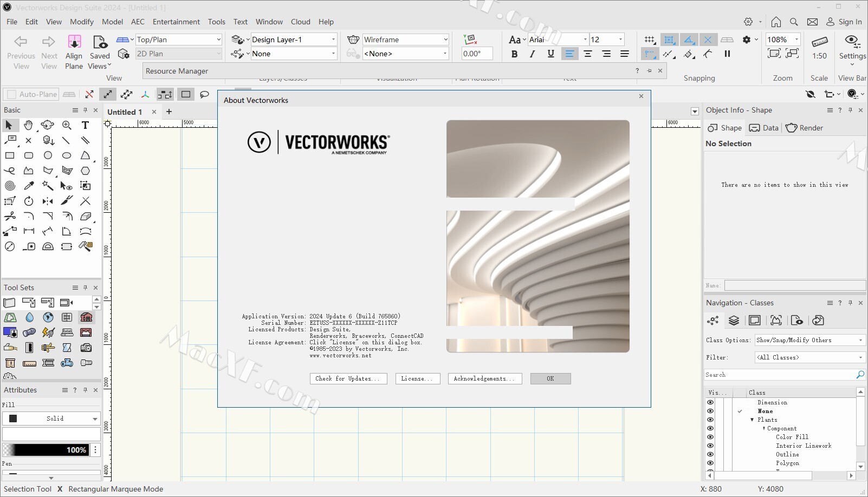
Task: Open Class Options dropdown
Action: tap(810, 340)
